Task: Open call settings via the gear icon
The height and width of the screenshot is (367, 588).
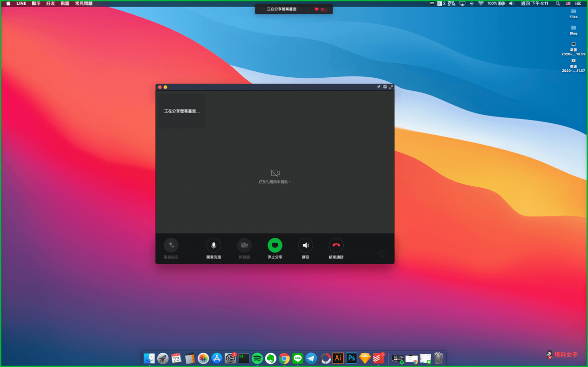Action: point(385,87)
